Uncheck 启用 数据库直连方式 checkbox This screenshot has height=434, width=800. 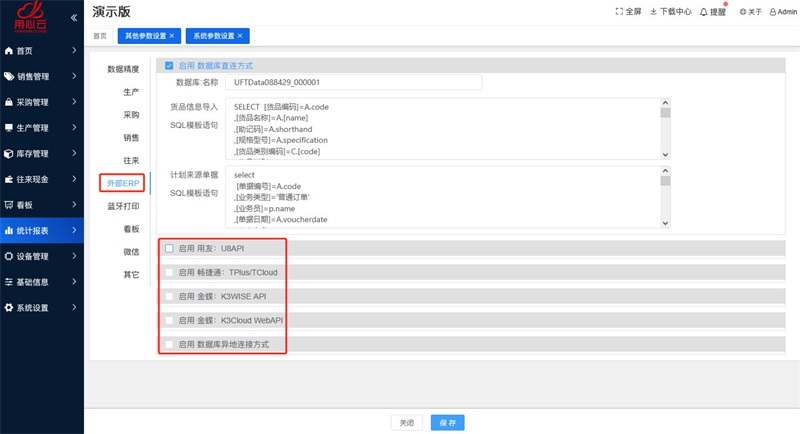[x=169, y=66]
